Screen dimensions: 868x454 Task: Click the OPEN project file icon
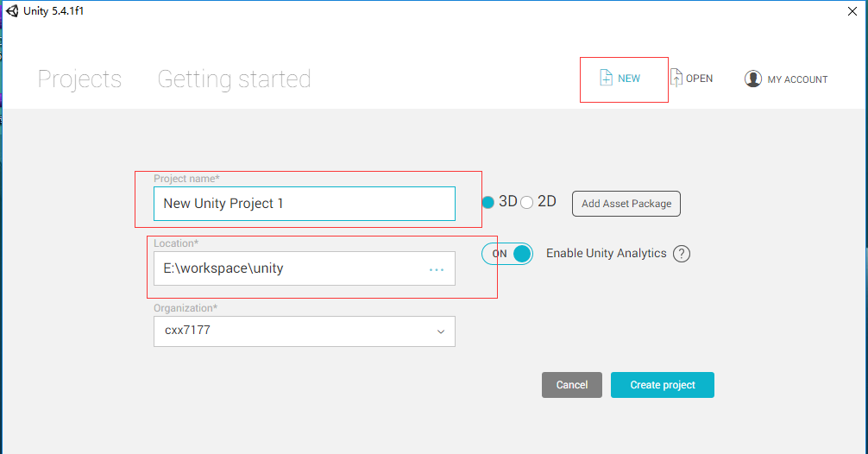pyautogui.click(x=676, y=79)
